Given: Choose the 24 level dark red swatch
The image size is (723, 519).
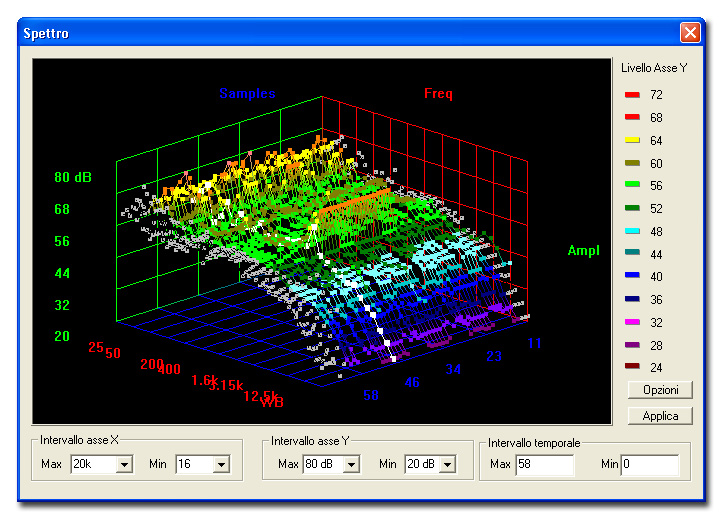Looking at the screenshot, I should tap(632, 366).
